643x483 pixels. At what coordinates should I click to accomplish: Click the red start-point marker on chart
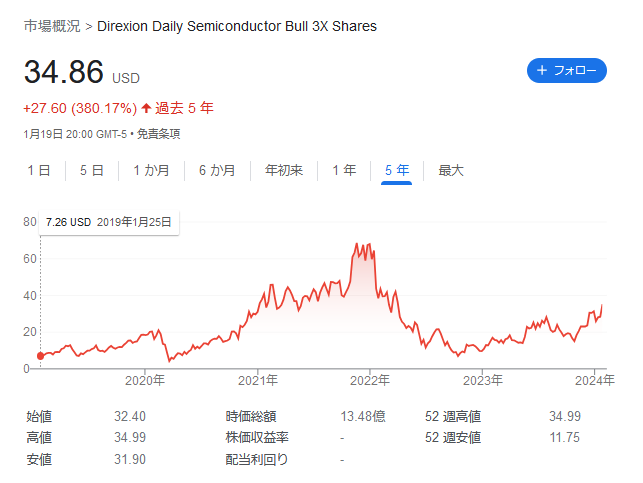coord(40,356)
